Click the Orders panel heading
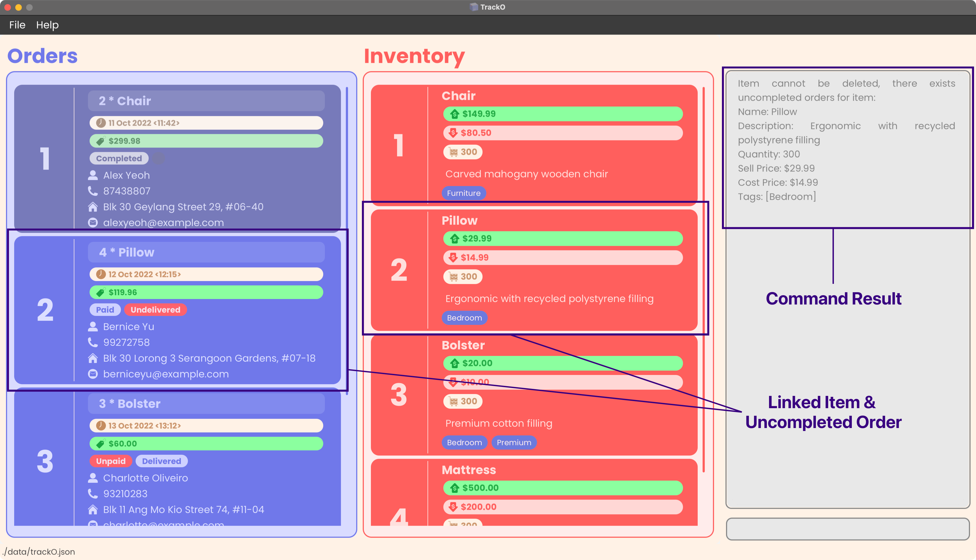The width and height of the screenshot is (976, 560). pos(42,56)
